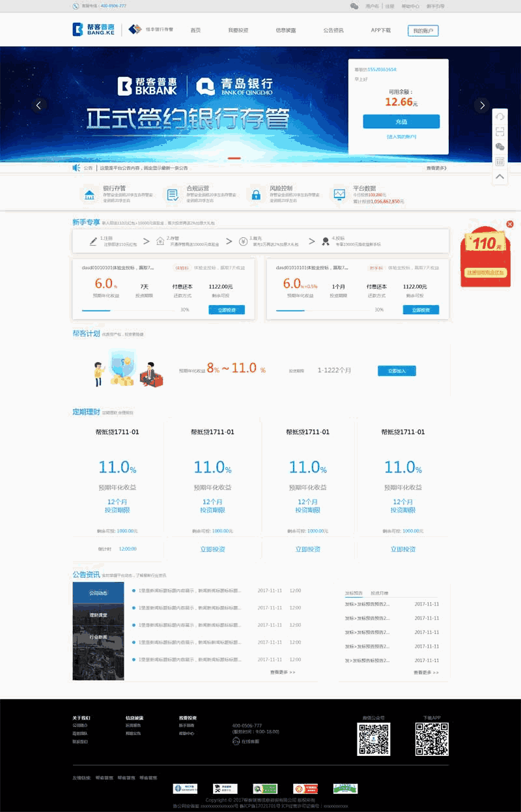Open the calculator icon in side toolbar

(500, 162)
